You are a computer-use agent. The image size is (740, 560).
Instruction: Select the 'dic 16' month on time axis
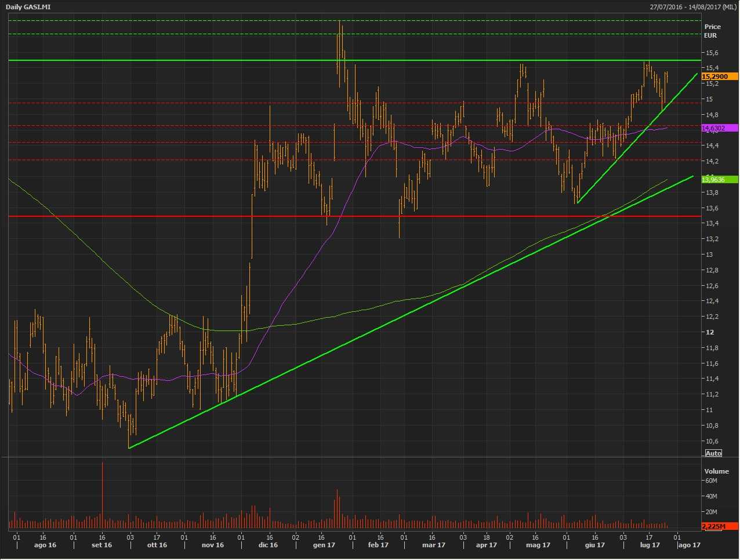268,545
